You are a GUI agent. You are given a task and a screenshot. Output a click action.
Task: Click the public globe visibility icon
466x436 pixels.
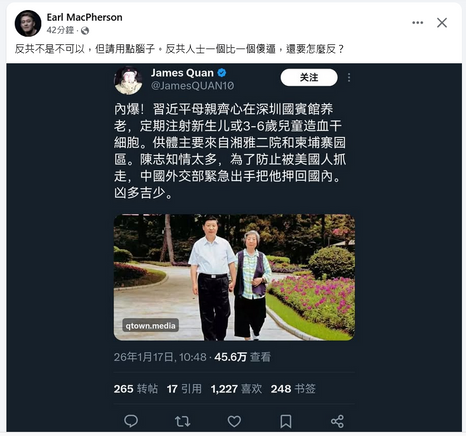click(85, 31)
